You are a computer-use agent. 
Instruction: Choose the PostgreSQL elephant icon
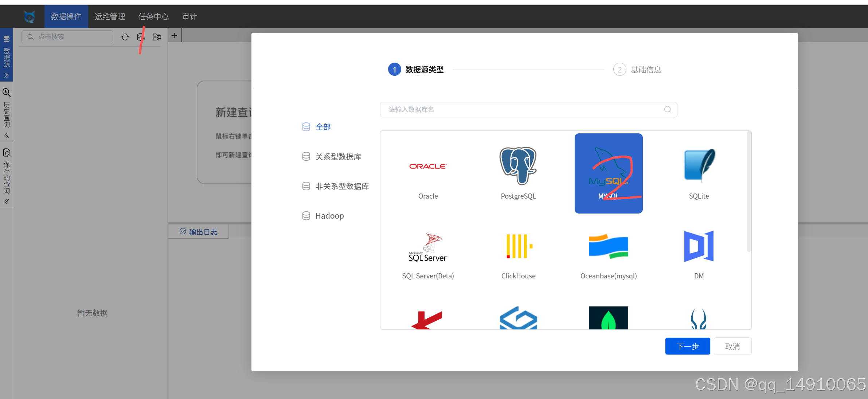[518, 166]
